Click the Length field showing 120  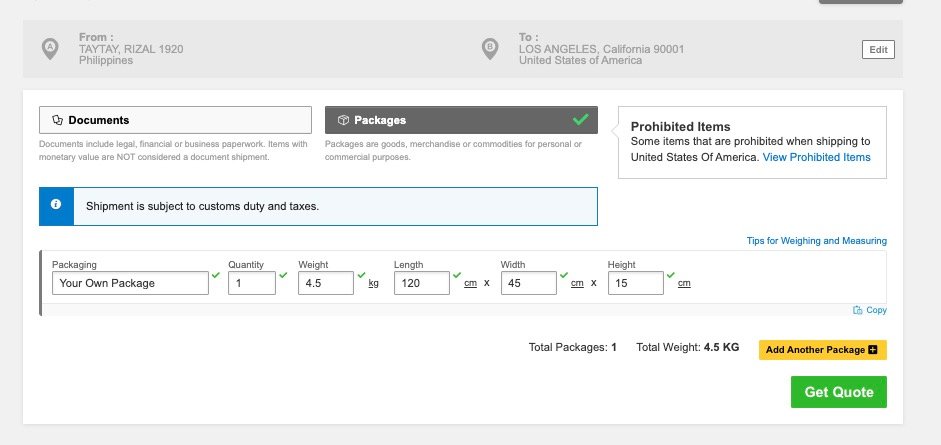(422, 283)
